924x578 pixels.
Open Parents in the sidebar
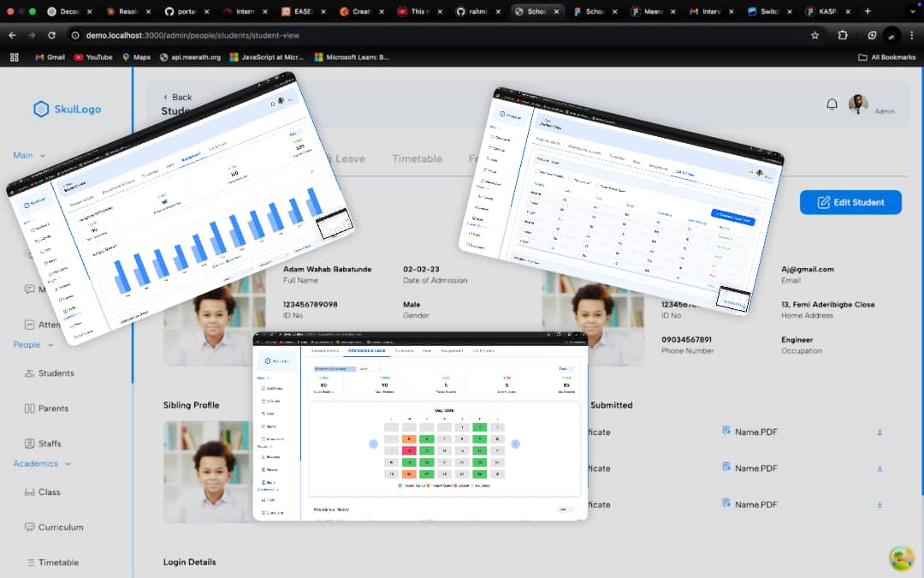click(x=46, y=408)
